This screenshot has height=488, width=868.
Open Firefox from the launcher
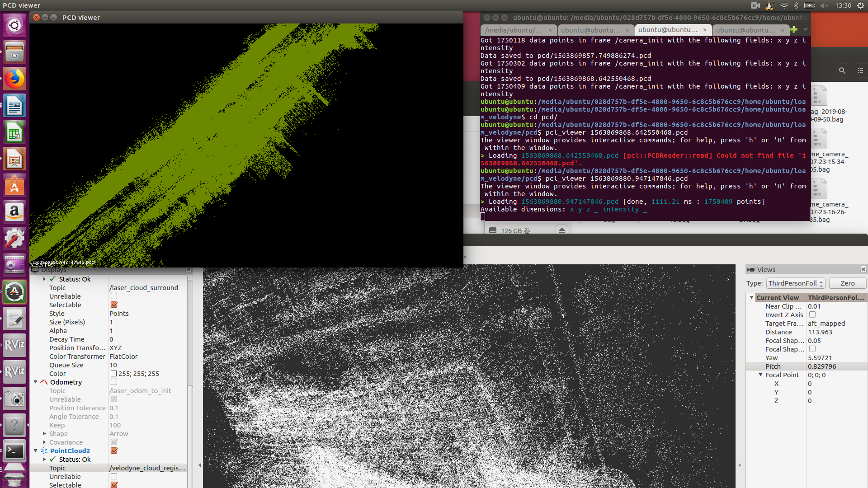[14, 79]
